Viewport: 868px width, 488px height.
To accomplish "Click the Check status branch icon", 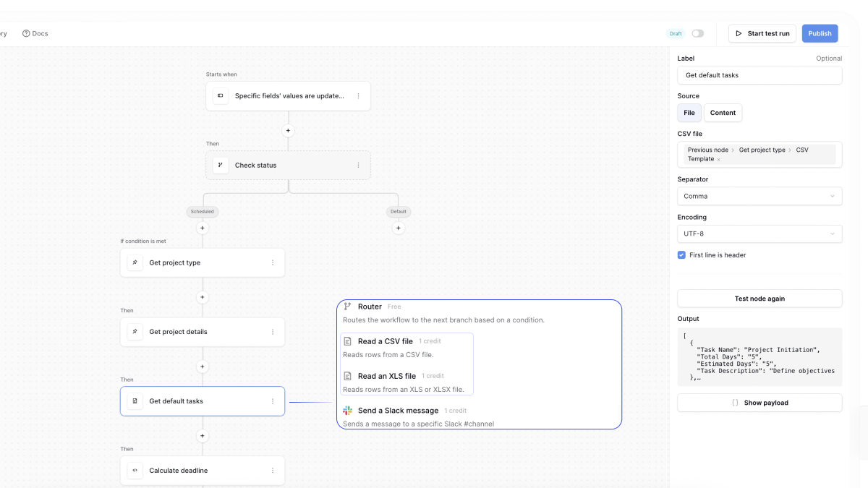I will [x=221, y=165].
